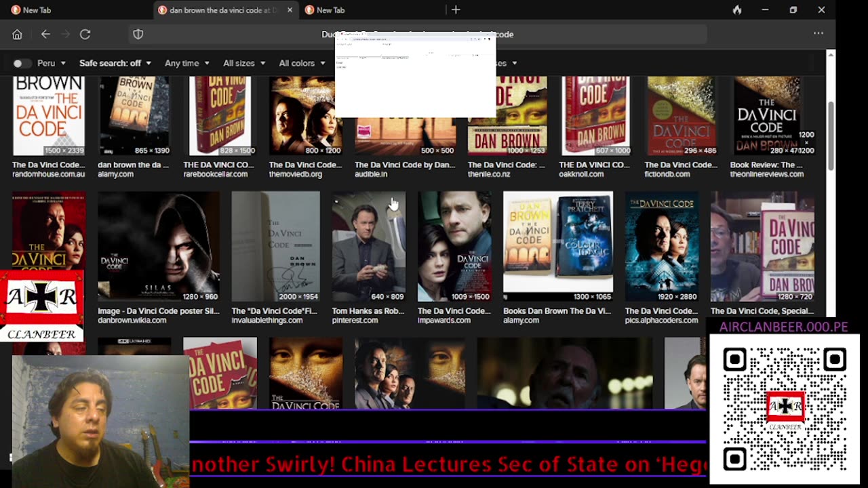Reload the current page
This screenshot has width=868, height=488.
[85, 34]
